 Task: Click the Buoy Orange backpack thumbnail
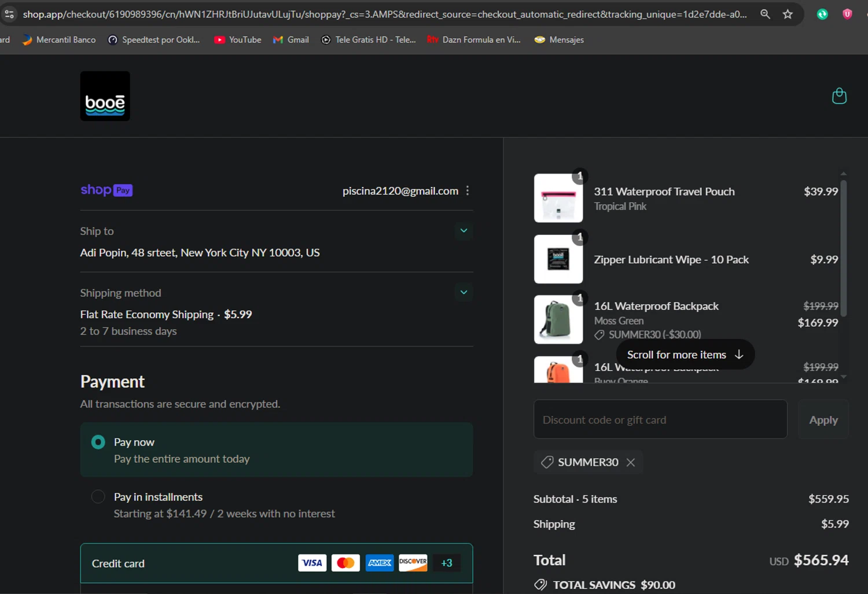pyautogui.click(x=558, y=370)
